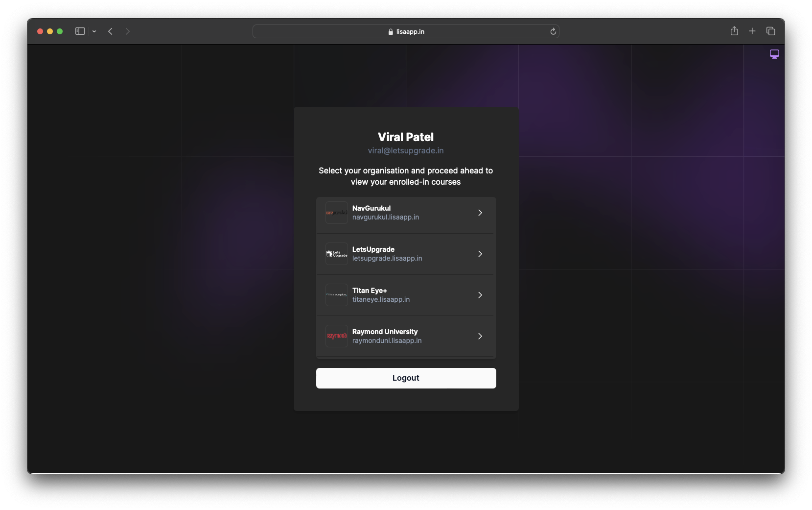
Task: Click the purple monitor icon on the page
Action: click(x=774, y=54)
